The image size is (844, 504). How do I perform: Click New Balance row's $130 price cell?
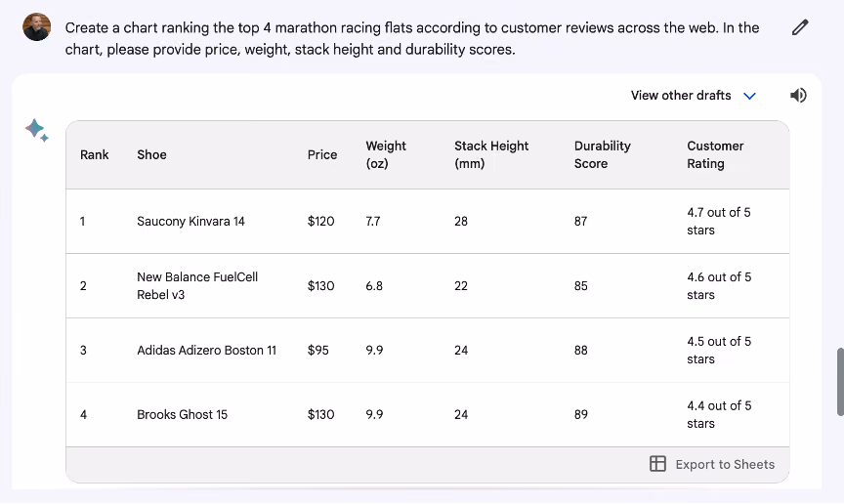pos(320,285)
